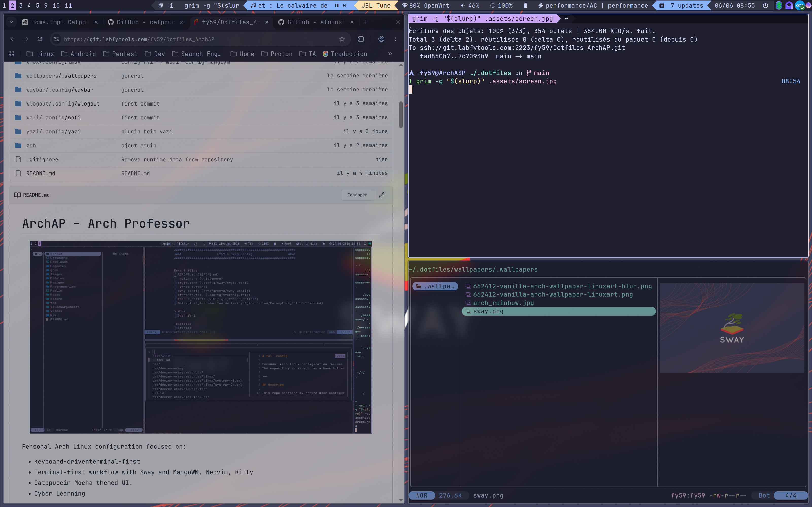812x507 pixels.
Task: Open the apps grid in bookmarks bar
Action: 11,54
